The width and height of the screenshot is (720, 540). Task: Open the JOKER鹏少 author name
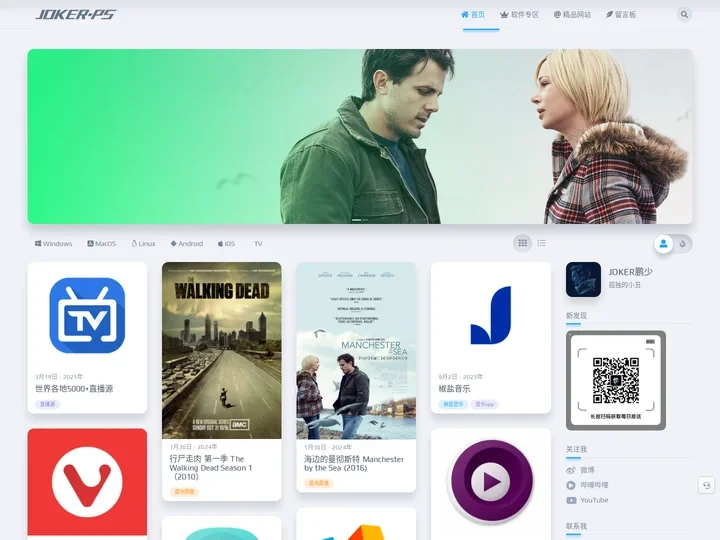click(x=630, y=272)
